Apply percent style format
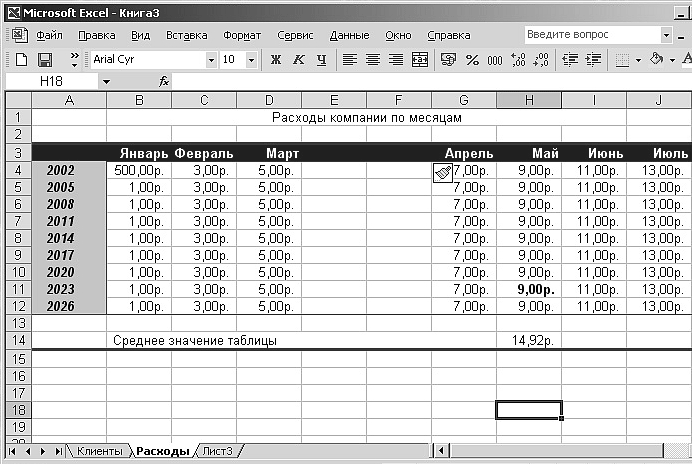 click(472, 60)
